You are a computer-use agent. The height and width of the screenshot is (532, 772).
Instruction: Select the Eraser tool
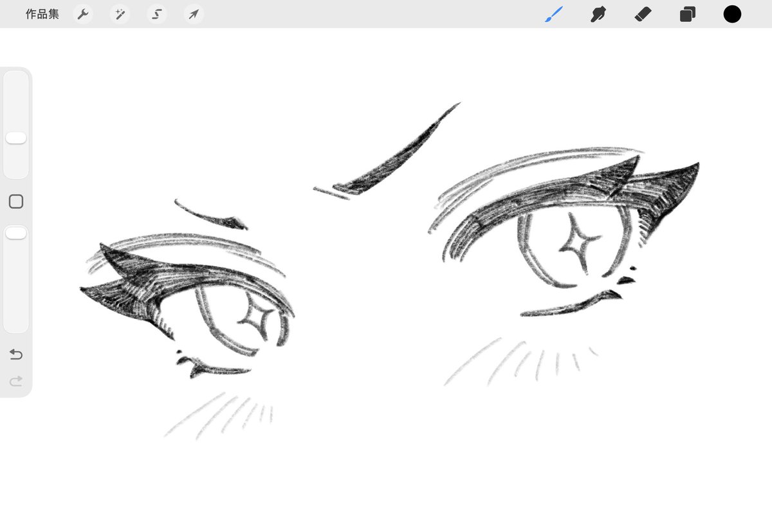coord(643,14)
